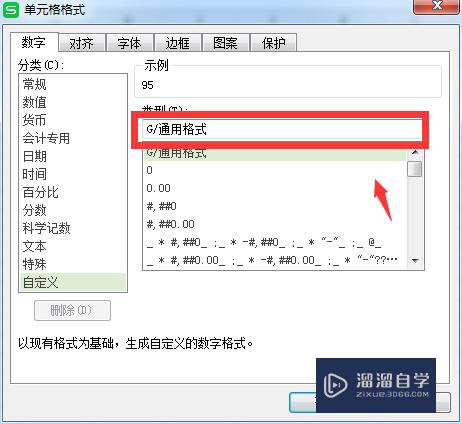462x424 pixels.
Task: Open the 字体 tab
Action: [129, 43]
